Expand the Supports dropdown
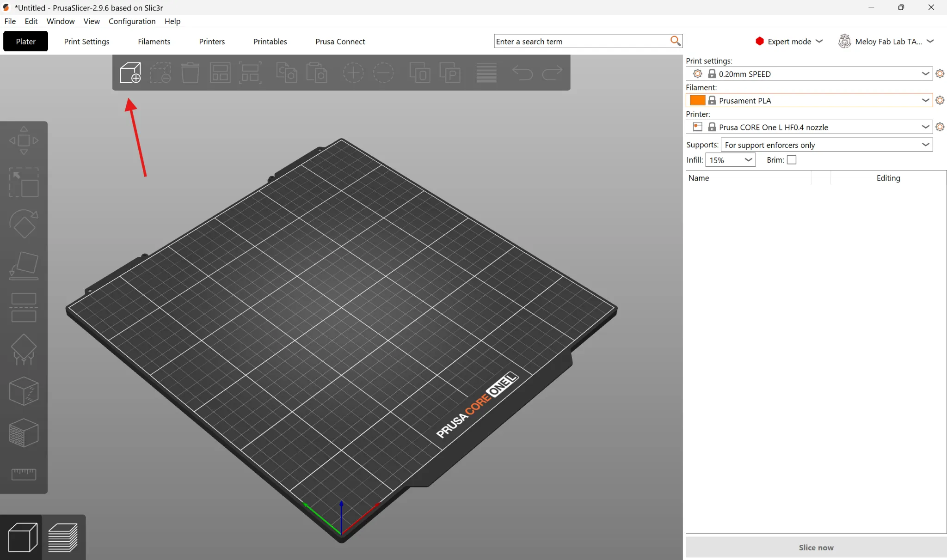947x560 pixels. [x=827, y=145]
